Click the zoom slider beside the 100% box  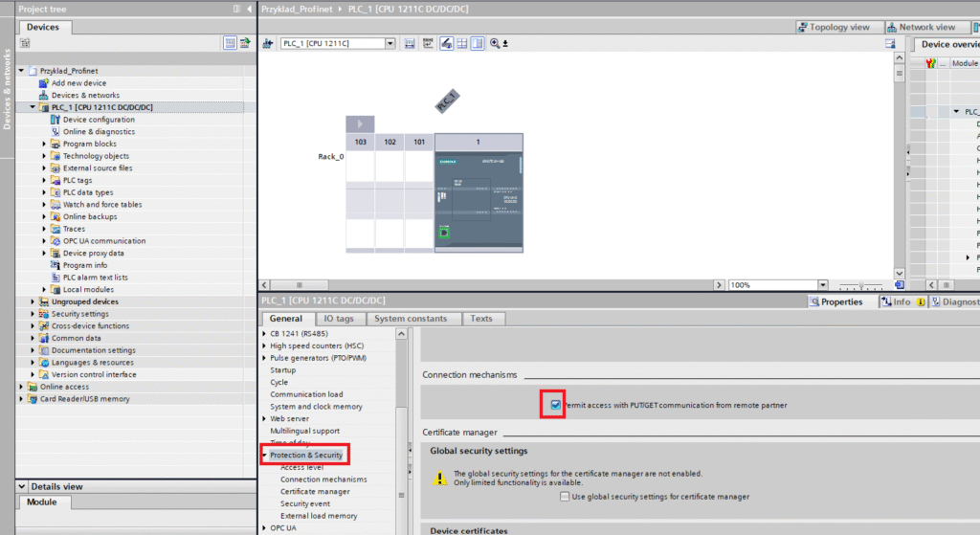(860, 285)
